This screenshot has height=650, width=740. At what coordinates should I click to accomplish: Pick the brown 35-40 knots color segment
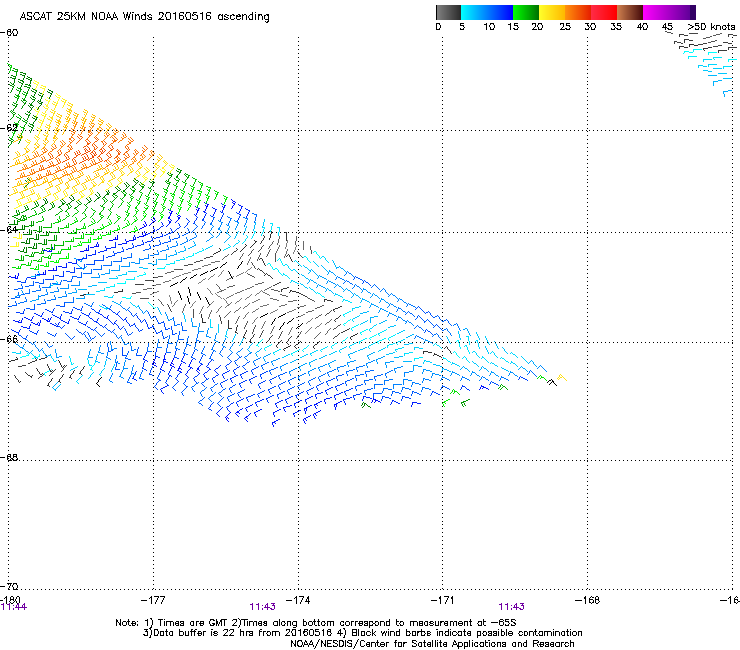tap(630, 12)
